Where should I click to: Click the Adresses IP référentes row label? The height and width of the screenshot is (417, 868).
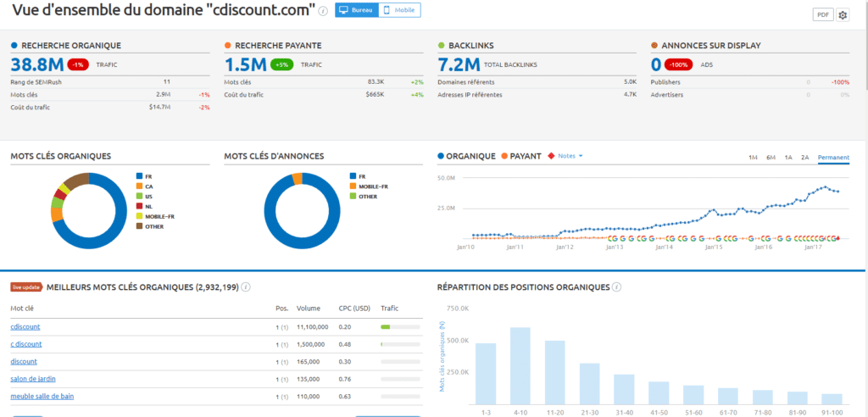470,95
